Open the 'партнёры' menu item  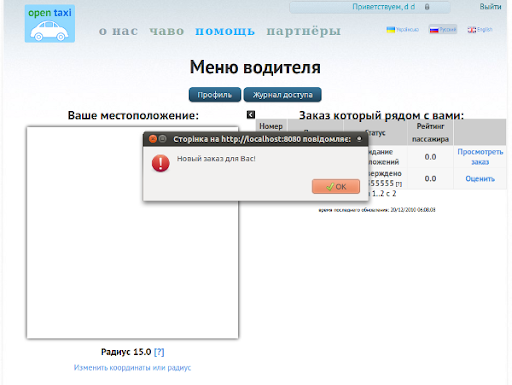pyautogui.click(x=304, y=31)
